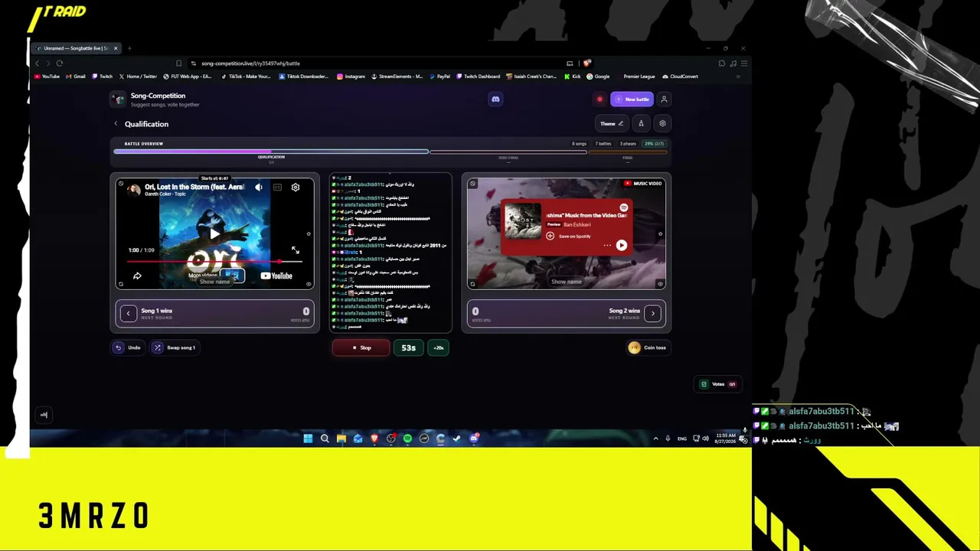Share the Ori video
Screen dimensions: 980x551
tap(137, 275)
